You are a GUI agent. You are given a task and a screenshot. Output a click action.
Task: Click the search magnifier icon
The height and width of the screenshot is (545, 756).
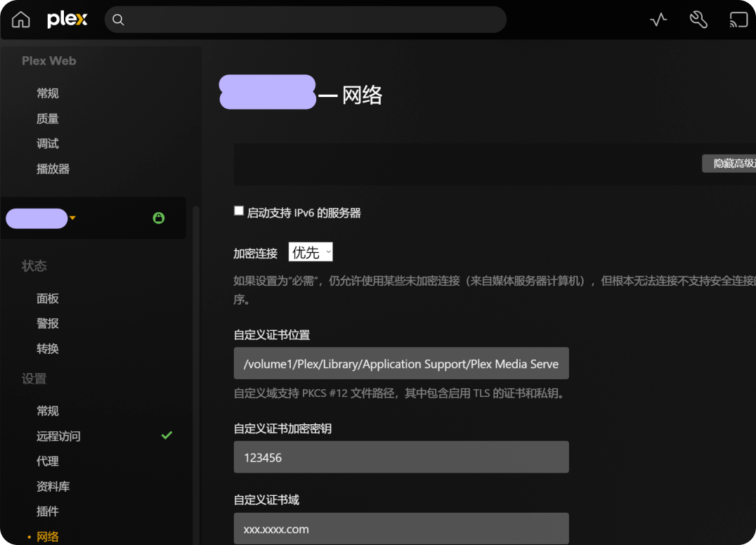click(x=118, y=20)
